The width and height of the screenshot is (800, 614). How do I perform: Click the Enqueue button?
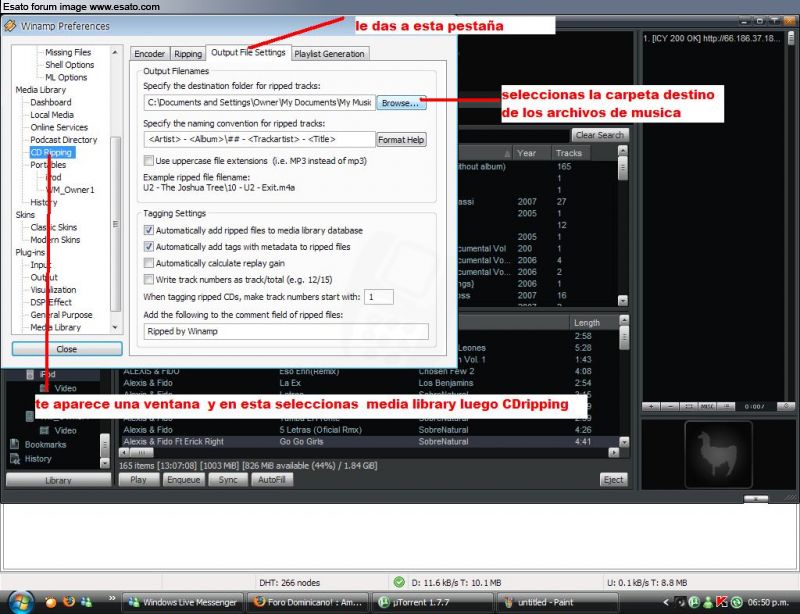point(184,479)
